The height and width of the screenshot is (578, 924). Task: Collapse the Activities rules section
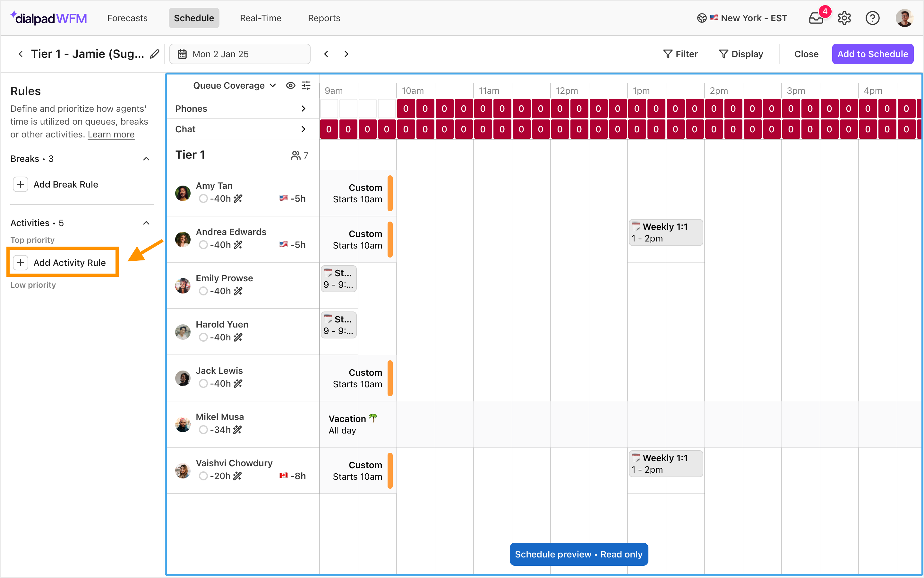(146, 223)
